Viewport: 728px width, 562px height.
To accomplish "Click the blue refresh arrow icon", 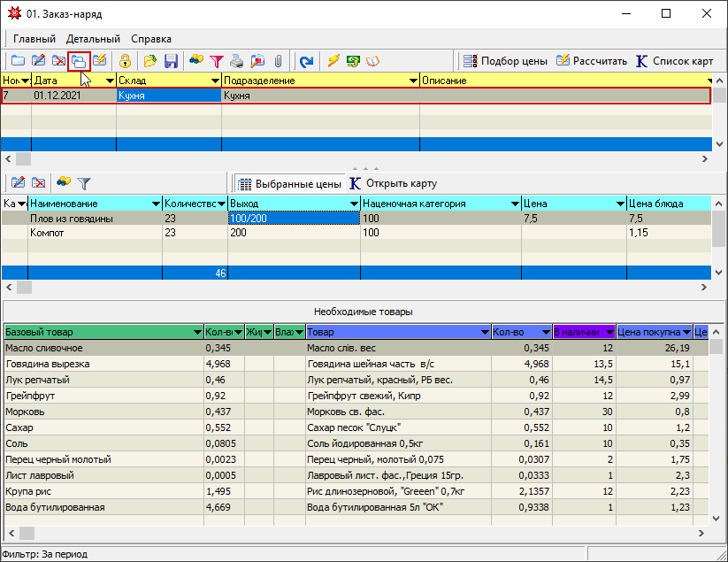I will [306, 61].
